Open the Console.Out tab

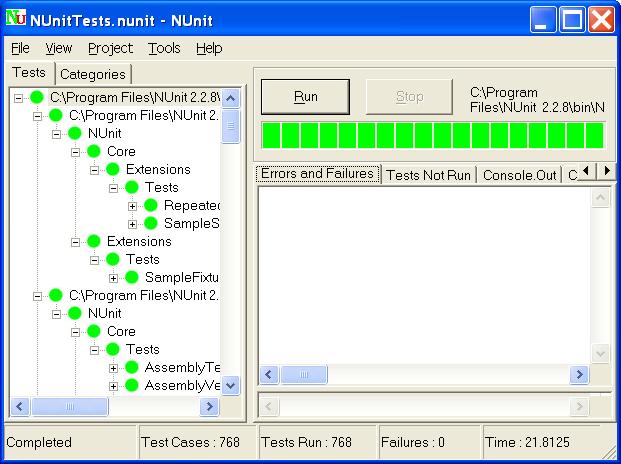pos(520,175)
